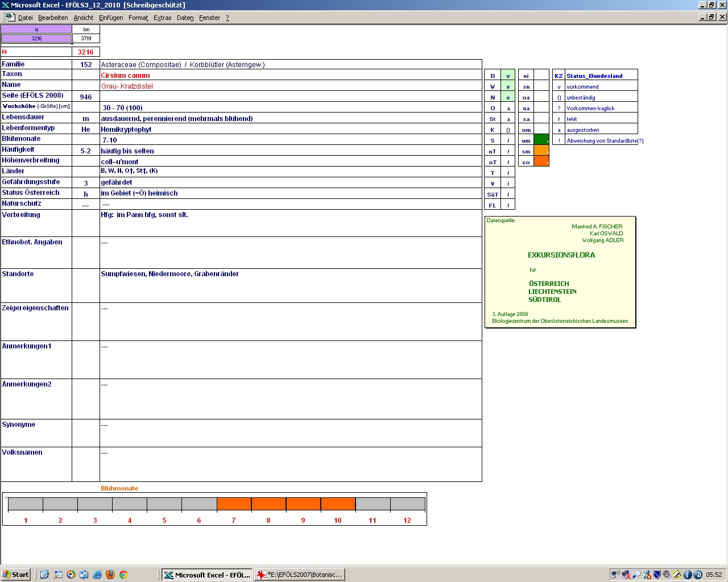Open the Fenster menu
Image resolution: width=728 pixels, height=582 pixels.
pyautogui.click(x=210, y=18)
